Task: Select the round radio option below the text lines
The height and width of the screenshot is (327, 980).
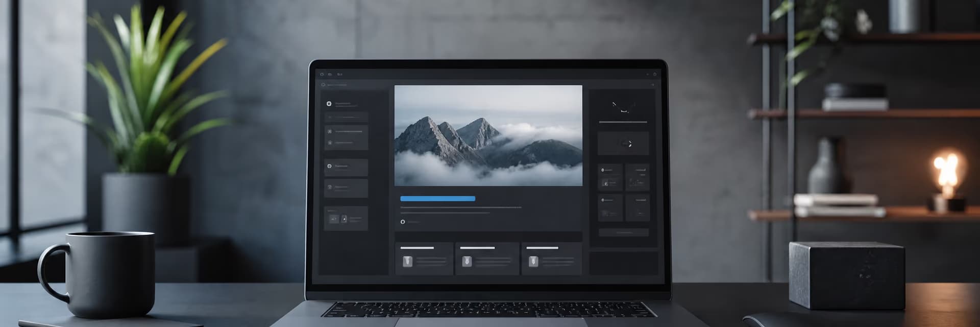Action: coord(403,222)
